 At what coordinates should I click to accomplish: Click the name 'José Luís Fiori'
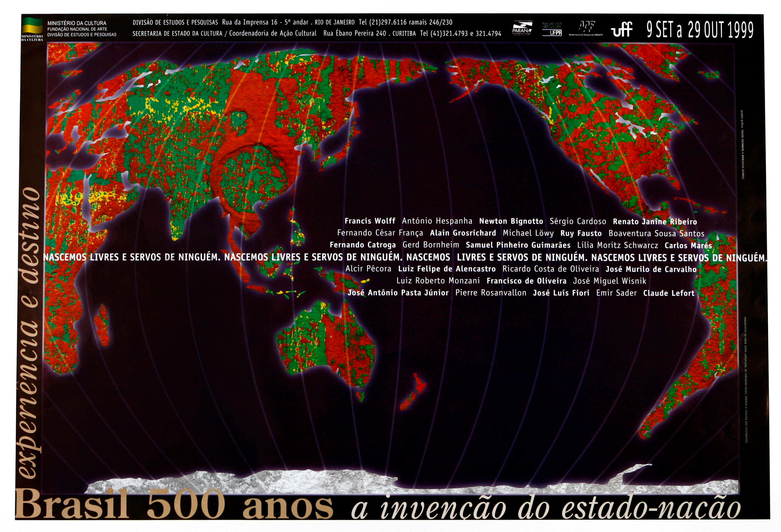pyautogui.click(x=561, y=293)
